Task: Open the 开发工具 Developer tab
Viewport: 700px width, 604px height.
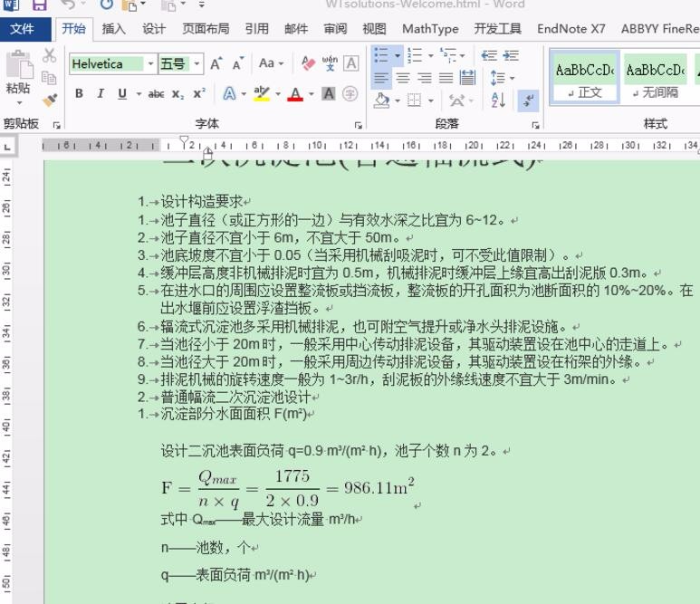Action: (x=498, y=29)
